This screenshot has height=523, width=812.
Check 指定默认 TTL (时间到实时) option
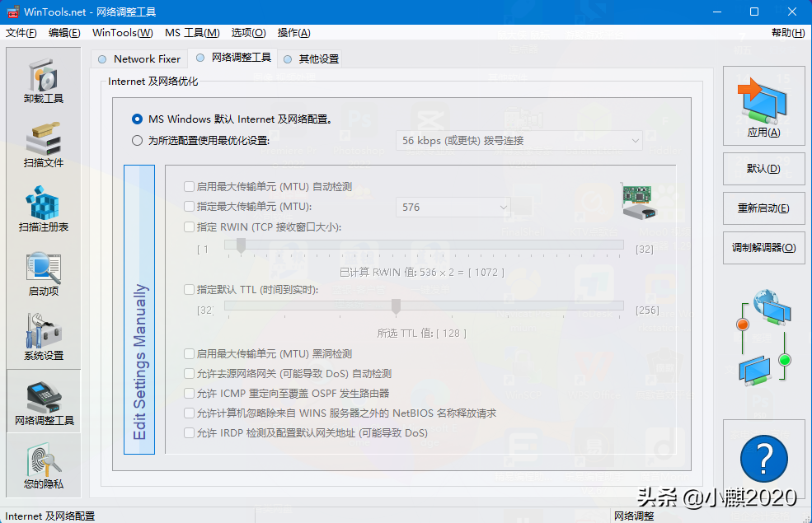tap(251, 290)
